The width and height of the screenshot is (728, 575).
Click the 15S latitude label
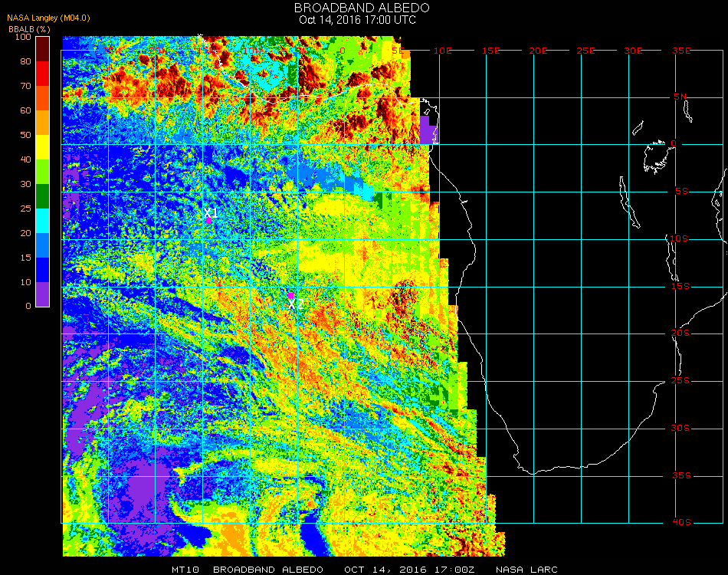[x=680, y=286]
